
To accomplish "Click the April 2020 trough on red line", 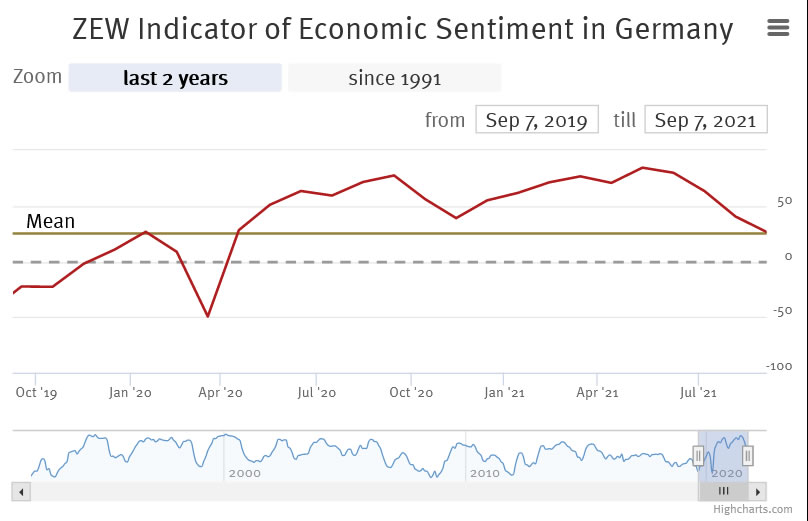I will click(208, 316).
